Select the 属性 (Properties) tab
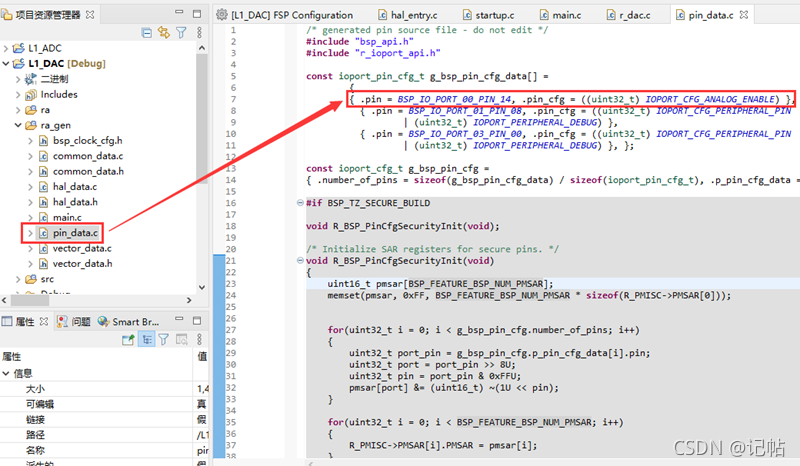The height and width of the screenshot is (466, 800). pos(24,322)
